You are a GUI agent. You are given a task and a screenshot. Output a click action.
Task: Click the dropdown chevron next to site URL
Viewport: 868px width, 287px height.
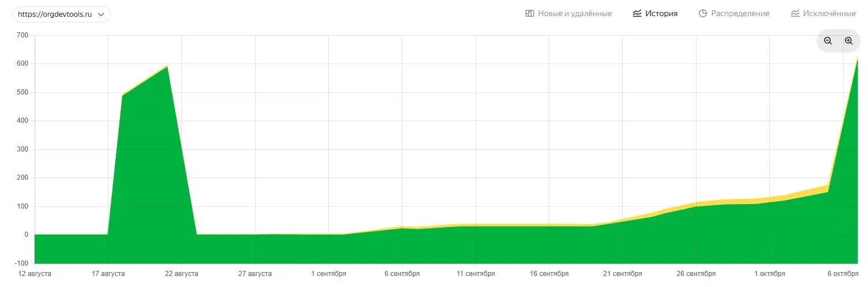pyautogui.click(x=101, y=14)
